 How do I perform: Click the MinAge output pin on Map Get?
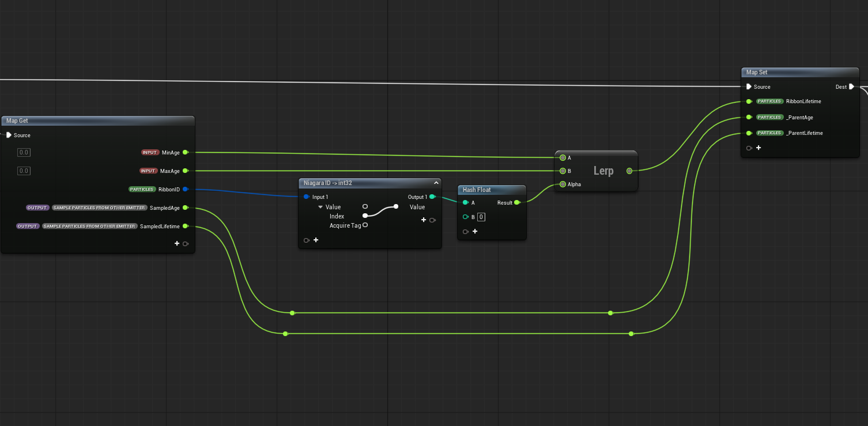pyautogui.click(x=185, y=153)
